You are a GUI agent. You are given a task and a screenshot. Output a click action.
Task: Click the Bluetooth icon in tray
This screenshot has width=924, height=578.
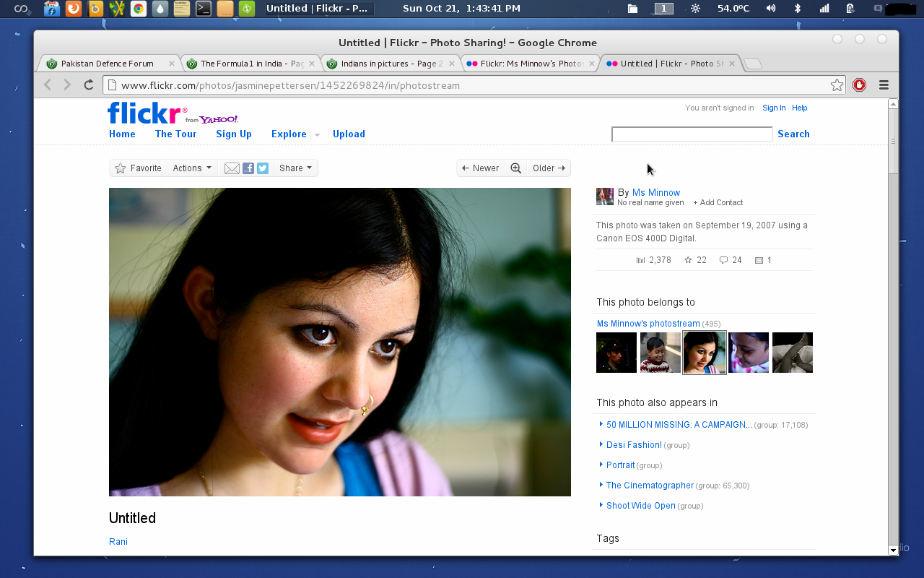pos(798,9)
